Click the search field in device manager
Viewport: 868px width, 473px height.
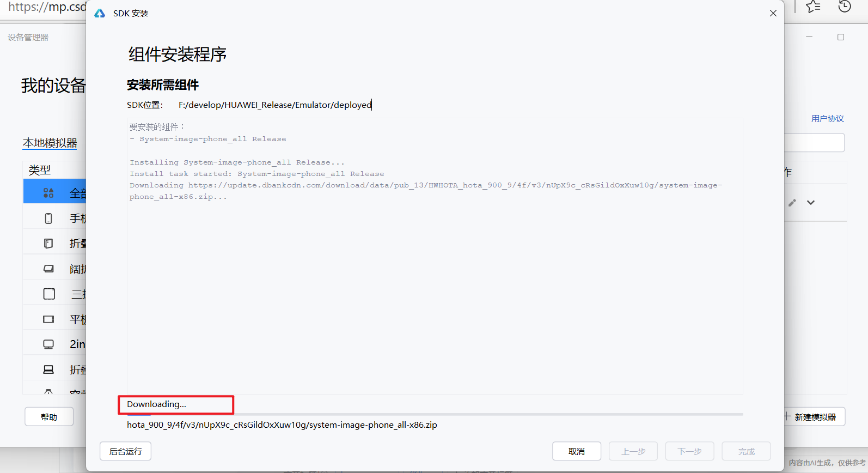(x=814, y=143)
